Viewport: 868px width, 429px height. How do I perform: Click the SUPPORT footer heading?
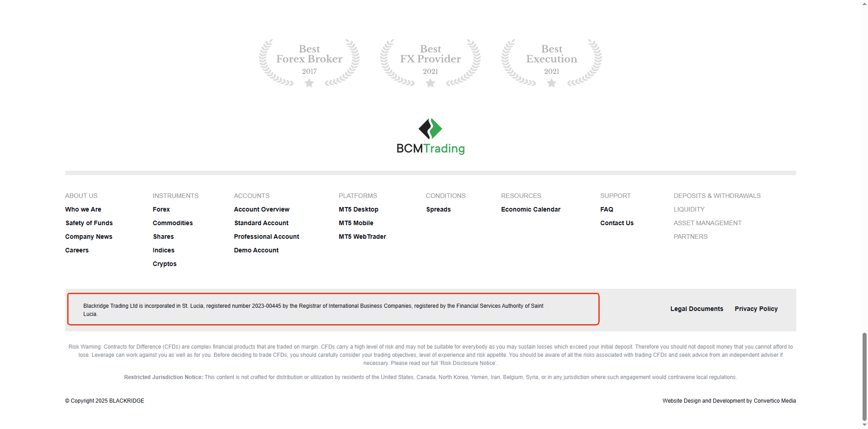tap(615, 196)
